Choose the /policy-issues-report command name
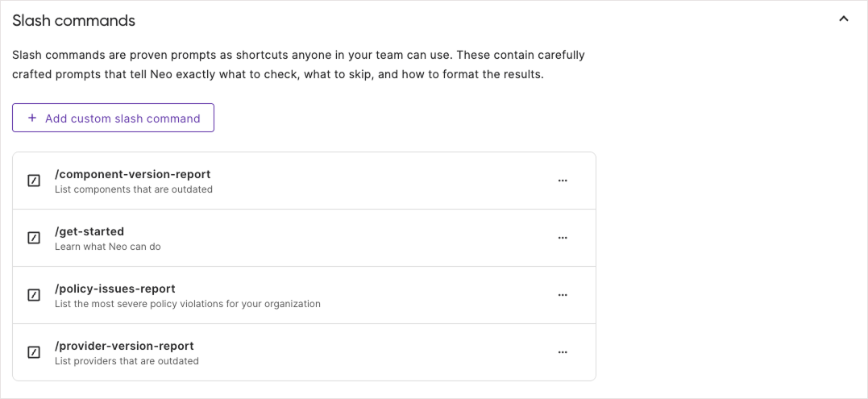The width and height of the screenshot is (868, 399). click(x=114, y=289)
